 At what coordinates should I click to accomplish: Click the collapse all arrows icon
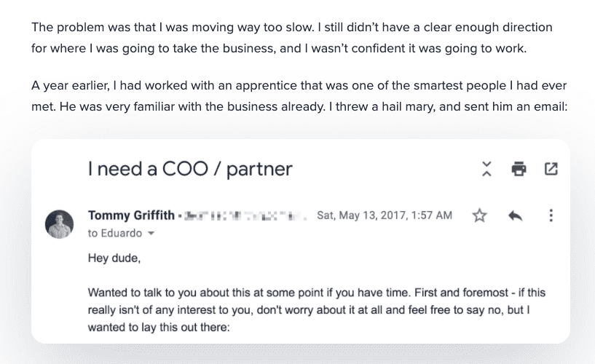[x=486, y=169]
